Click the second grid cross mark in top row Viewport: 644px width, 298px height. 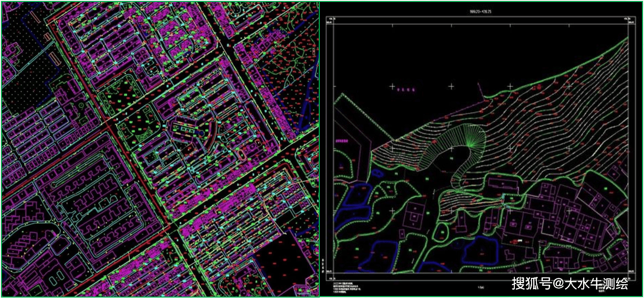coord(451,87)
